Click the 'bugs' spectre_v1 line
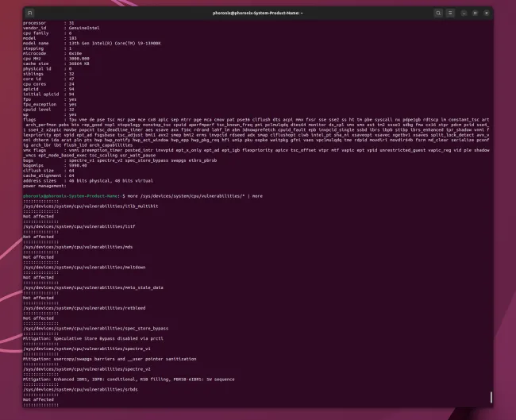 click(120, 160)
